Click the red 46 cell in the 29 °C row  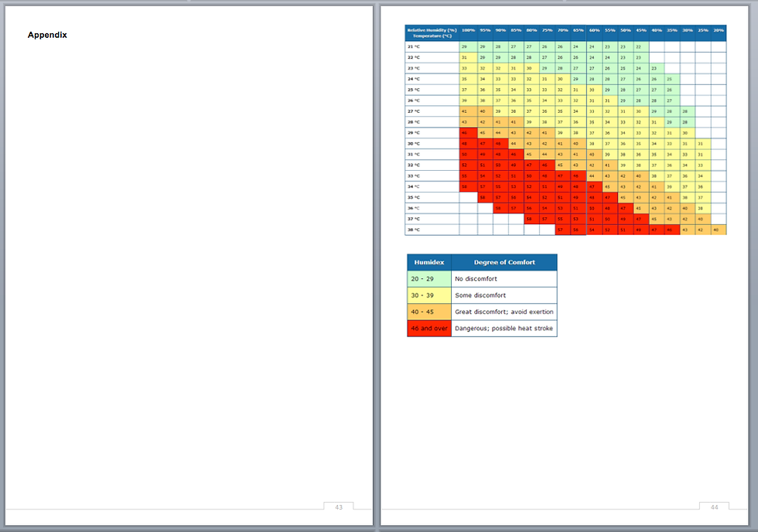(x=468, y=133)
